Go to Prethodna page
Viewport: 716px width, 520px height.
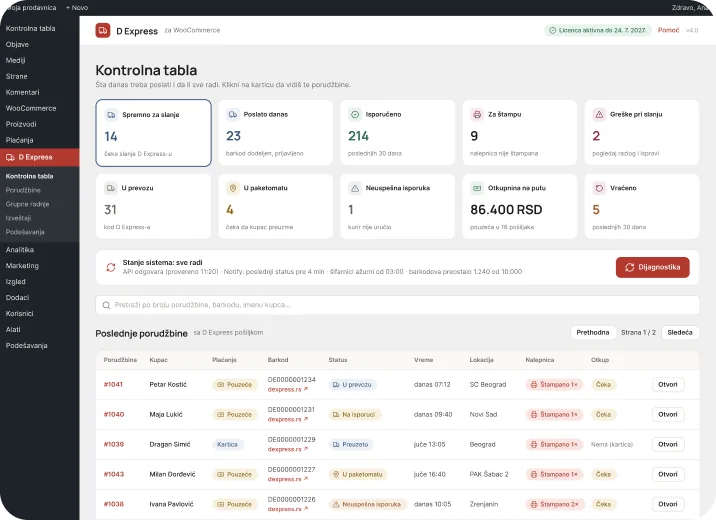click(x=592, y=332)
